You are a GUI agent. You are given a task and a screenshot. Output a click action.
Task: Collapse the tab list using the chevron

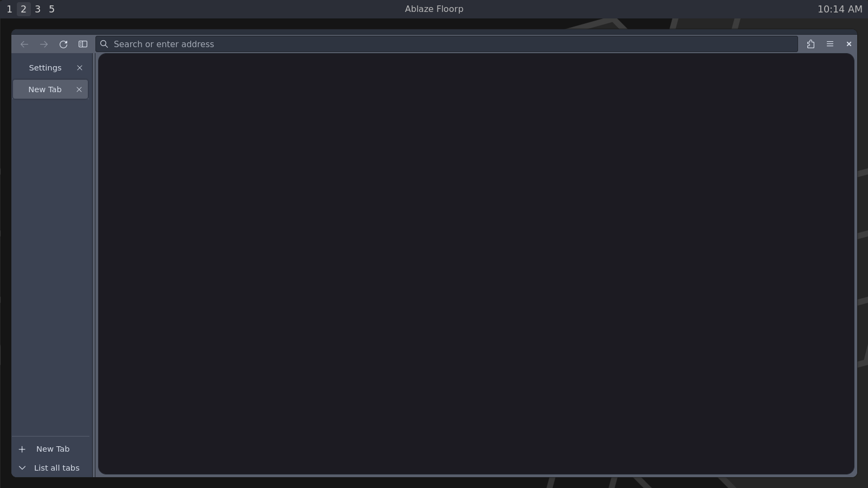22,468
